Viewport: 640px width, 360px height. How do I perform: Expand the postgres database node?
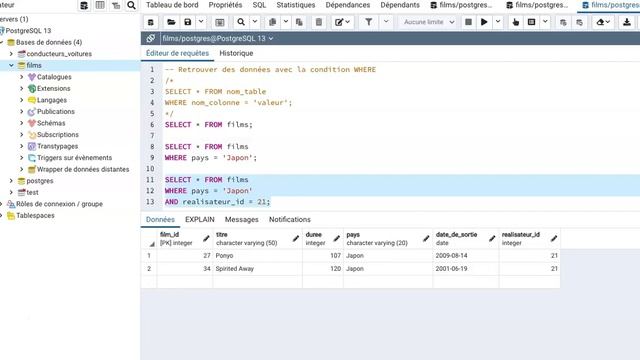(x=11, y=180)
